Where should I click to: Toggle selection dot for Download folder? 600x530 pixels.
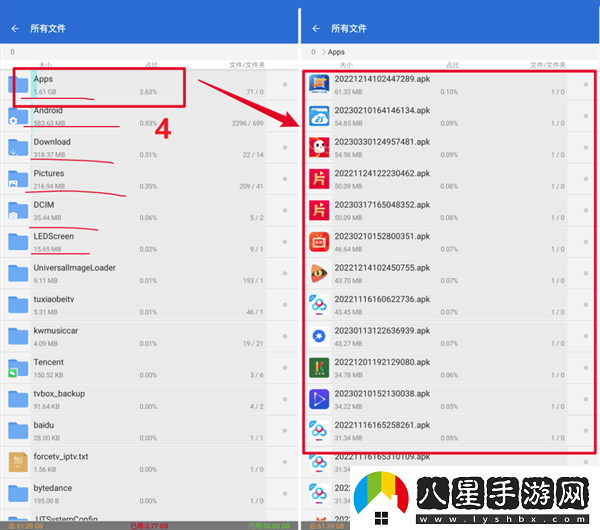pyautogui.click(x=285, y=147)
